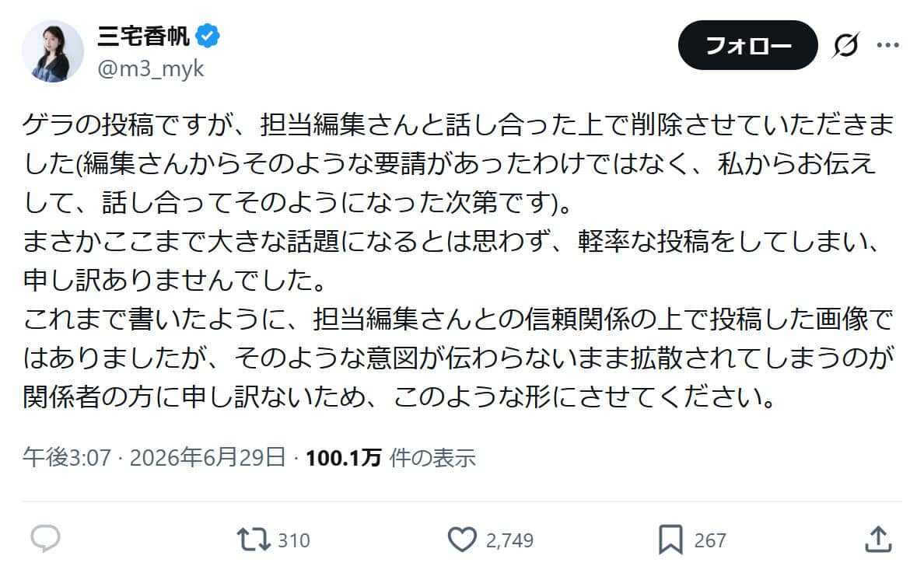Open the three-dot more options menu
The width and height of the screenshot is (924, 580).
click(x=888, y=45)
